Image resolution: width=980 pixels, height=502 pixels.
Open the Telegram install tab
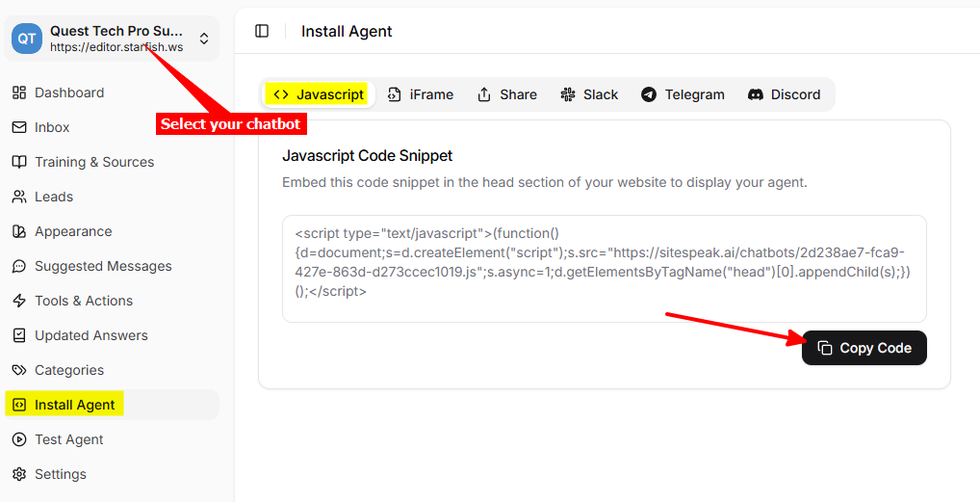683,94
